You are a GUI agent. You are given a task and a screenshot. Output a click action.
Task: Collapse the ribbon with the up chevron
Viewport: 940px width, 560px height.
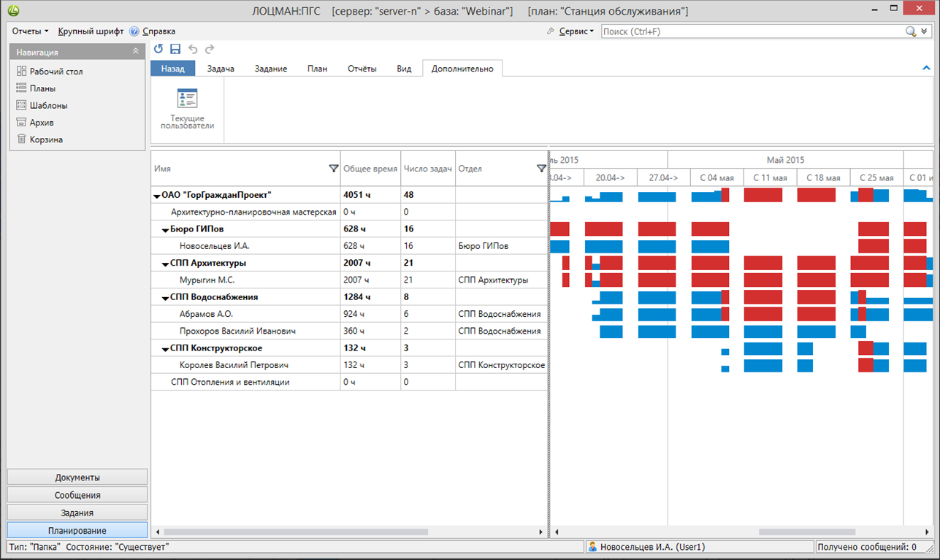(x=926, y=68)
